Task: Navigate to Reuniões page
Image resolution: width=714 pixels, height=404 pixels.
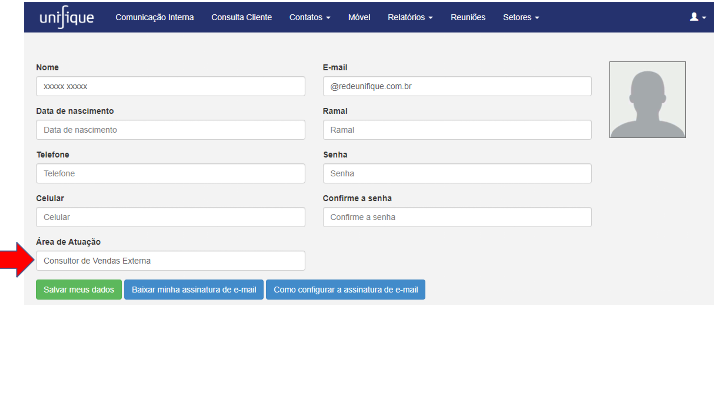Action: pos(468,17)
